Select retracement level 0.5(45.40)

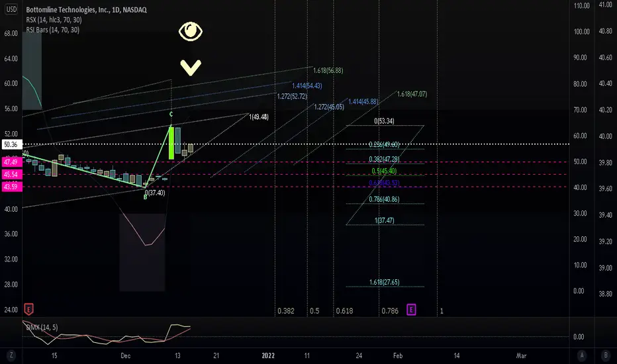pyautogui.click(x=384, y=171)
